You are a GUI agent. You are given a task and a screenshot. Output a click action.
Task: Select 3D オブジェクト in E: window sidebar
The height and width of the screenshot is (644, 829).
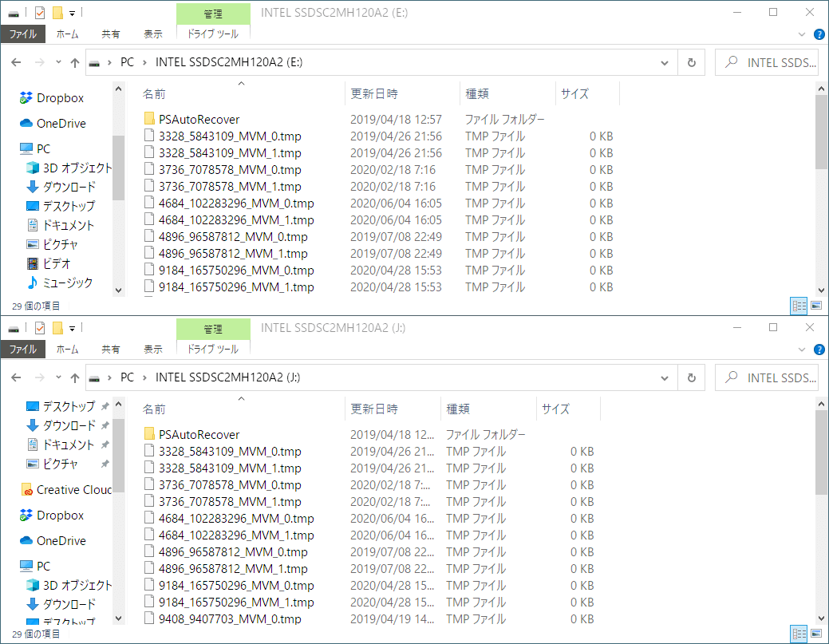click(x=69, y=168)
